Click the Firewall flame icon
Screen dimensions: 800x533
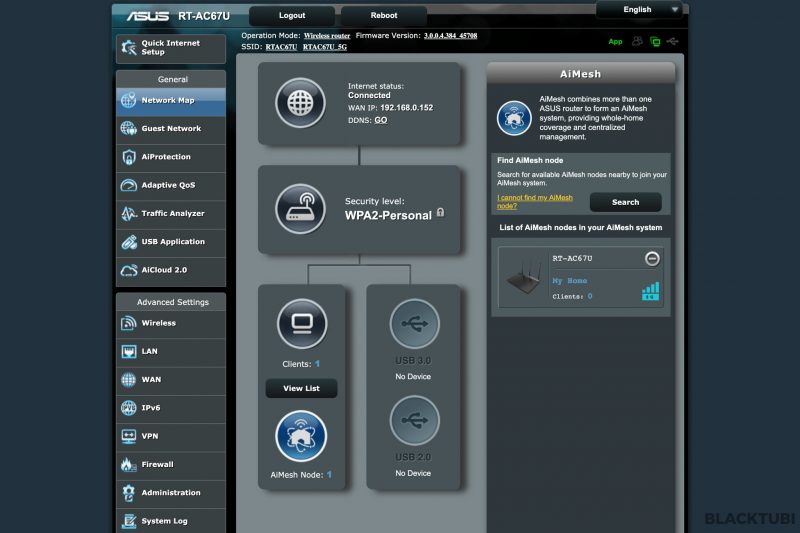pyautogui.click(x=129, y=464)
